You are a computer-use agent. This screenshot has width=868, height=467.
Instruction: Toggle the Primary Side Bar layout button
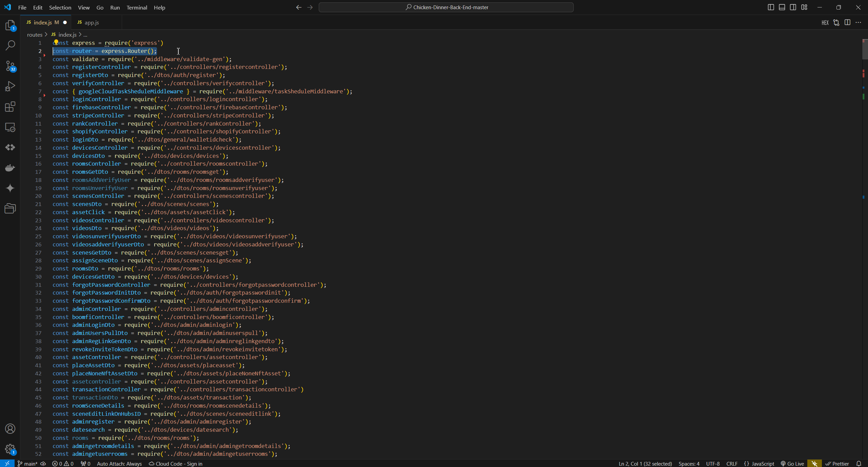[771, 7]
